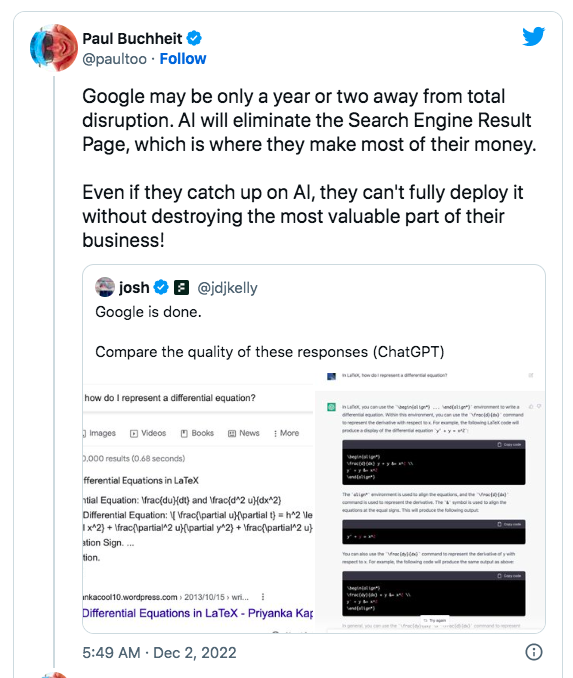This screenshot has height=678, width=573.
Task: Click the Twitter bird logo icon
Action: click(533, 36)
